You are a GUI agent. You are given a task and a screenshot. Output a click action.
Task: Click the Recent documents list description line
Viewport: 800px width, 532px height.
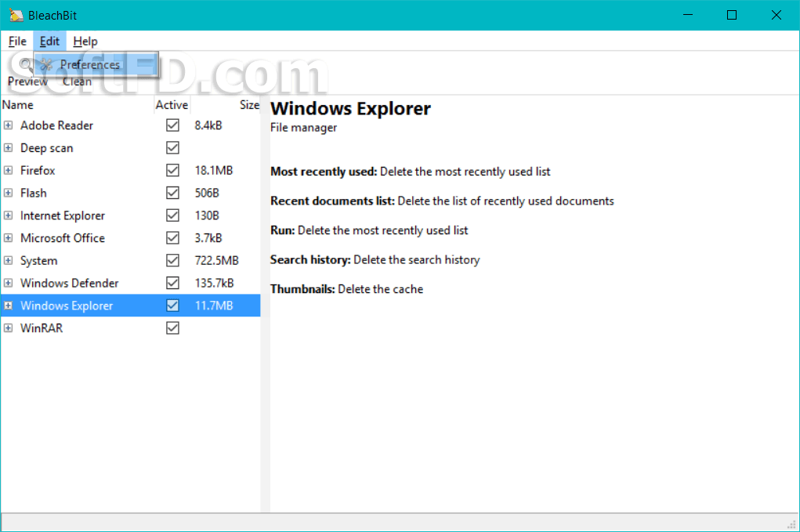442,201
